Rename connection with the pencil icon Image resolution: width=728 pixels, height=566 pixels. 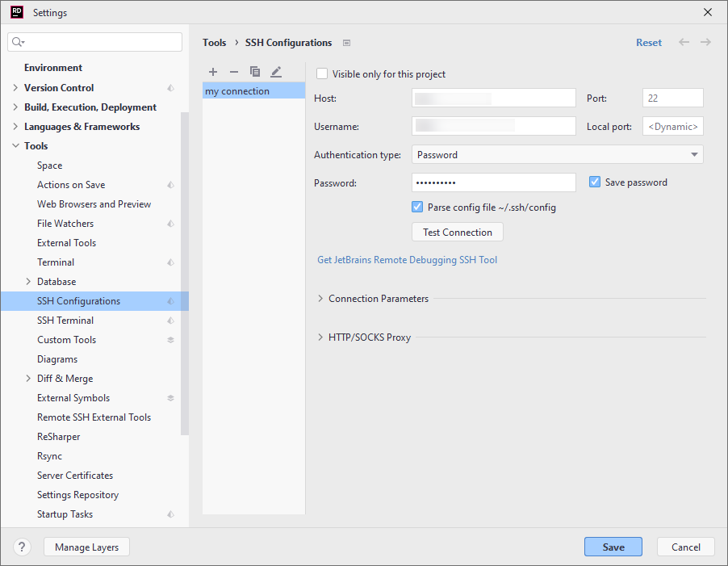[274, 72]
